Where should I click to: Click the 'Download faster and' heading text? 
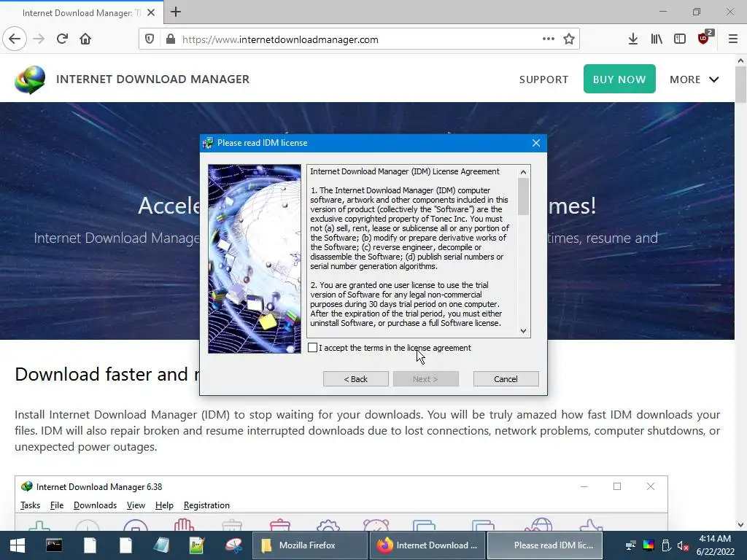(x=102, y=374)
